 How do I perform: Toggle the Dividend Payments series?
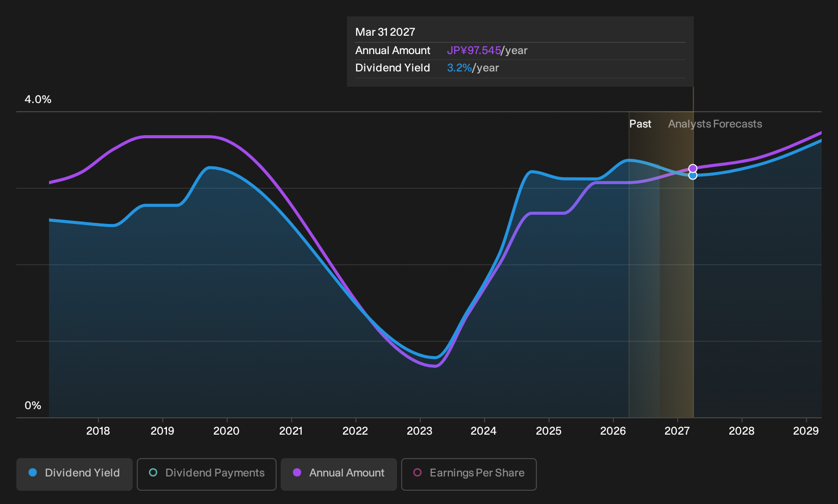tap(207, 474)
